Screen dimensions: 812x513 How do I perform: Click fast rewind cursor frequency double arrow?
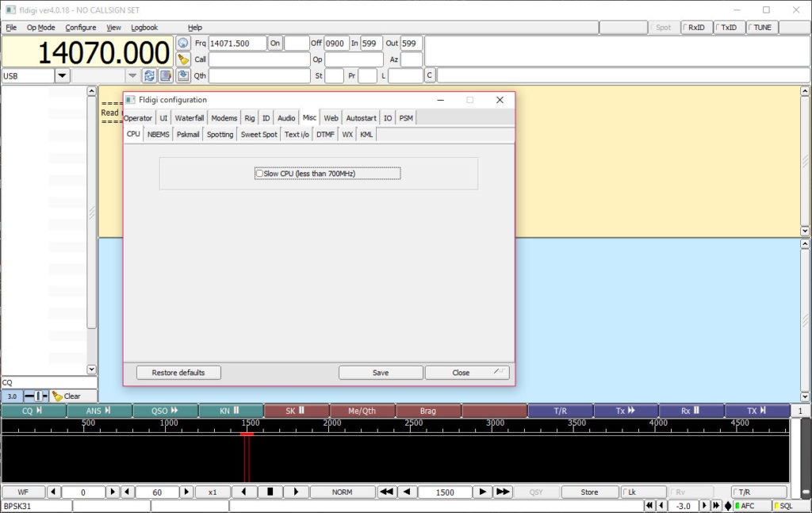[x=386, y=492]
